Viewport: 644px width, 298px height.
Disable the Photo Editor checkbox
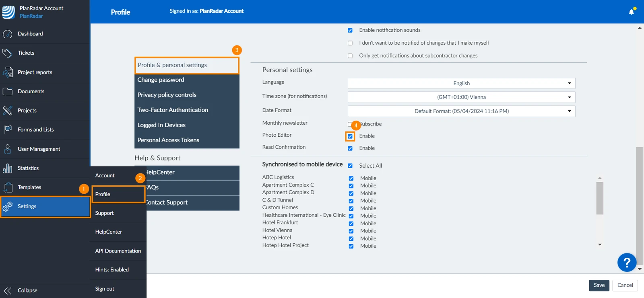(350, 136)
